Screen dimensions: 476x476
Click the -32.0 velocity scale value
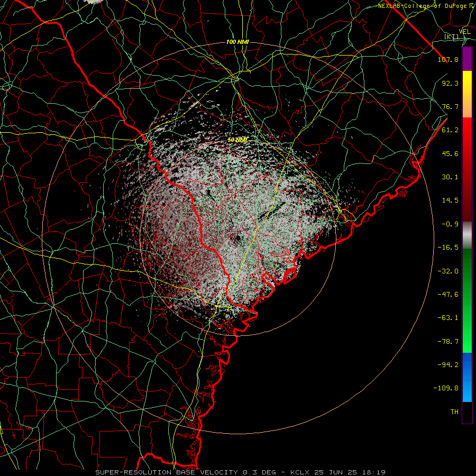tap(448, 271)
